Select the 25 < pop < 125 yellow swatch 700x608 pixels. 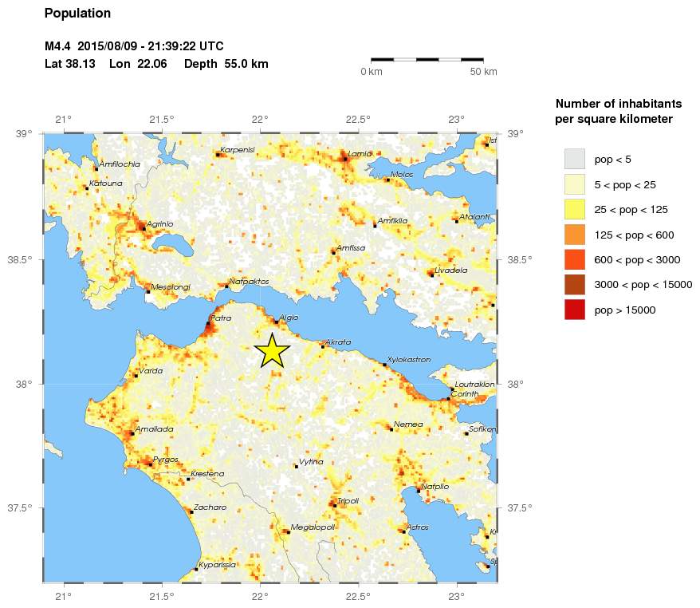pyautogui.click(x=575, y=210)
